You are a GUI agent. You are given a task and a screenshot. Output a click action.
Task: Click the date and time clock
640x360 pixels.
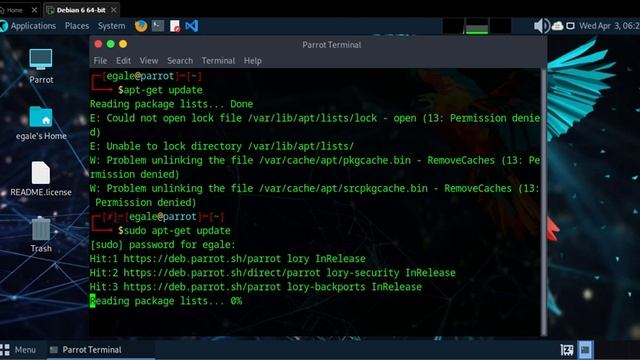click(609, 26)
